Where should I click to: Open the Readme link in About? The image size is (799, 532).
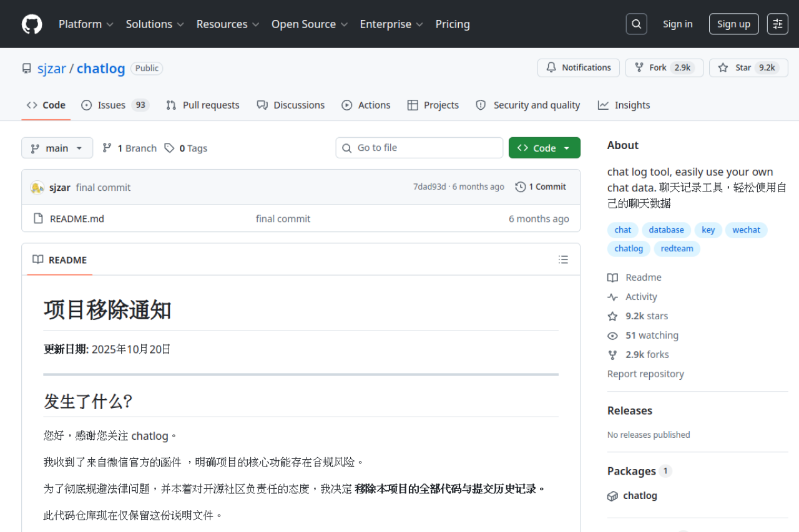coord(635,278)
